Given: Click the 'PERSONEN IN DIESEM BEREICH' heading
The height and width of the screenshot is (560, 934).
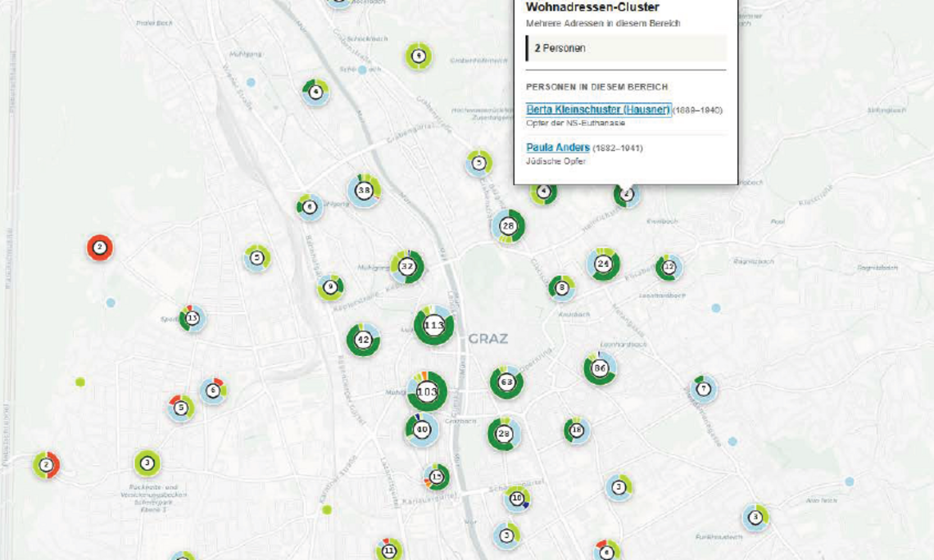Looking at the screenshot, I should tap(596, 87).
